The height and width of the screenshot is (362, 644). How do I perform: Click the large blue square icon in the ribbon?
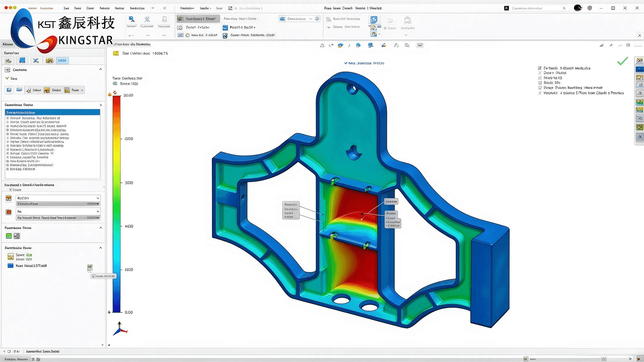click(x=374, y=20)
